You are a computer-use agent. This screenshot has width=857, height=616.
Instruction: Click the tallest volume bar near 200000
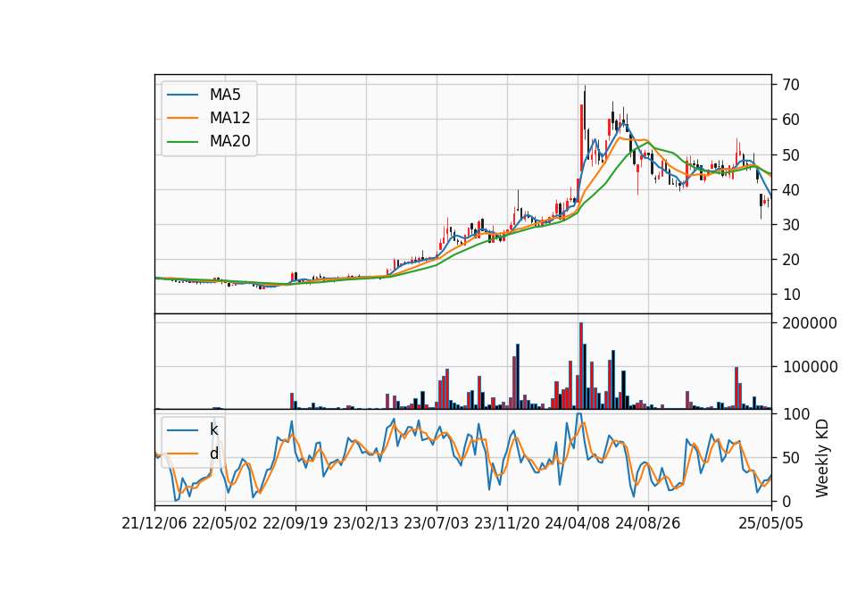tap(581, 366)
